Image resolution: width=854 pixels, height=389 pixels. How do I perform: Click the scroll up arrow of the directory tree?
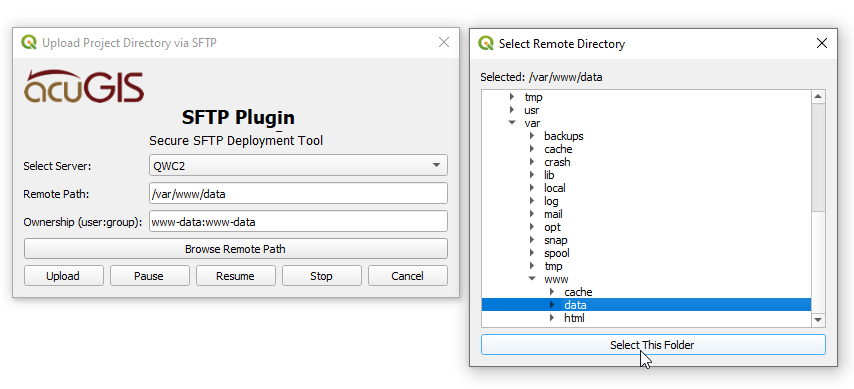(818, 97)
